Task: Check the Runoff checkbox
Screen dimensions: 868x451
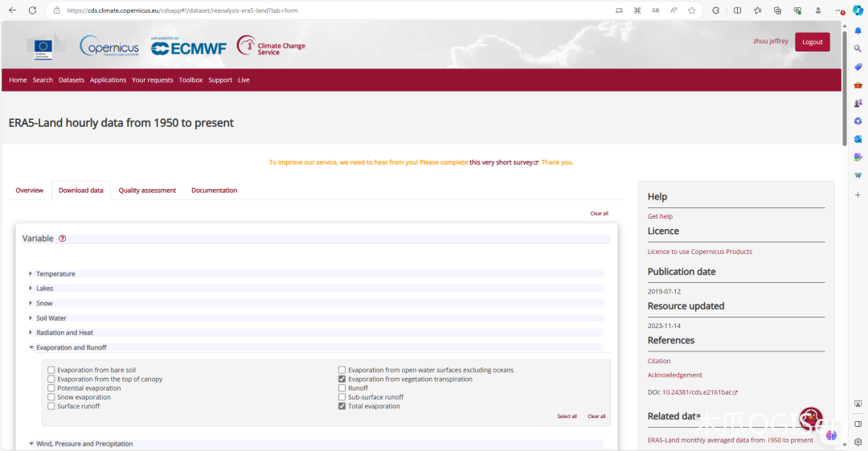Action: click(x=342, y=387)
